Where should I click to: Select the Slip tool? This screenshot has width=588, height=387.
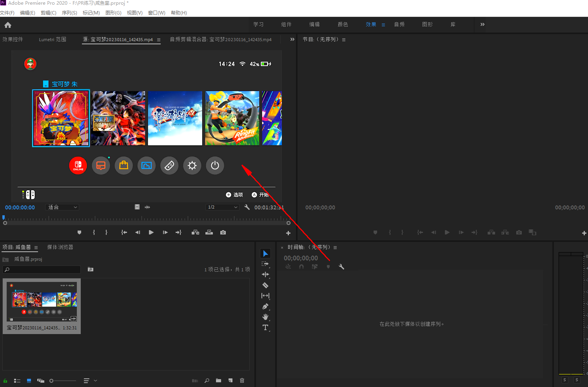coord(265,296)
